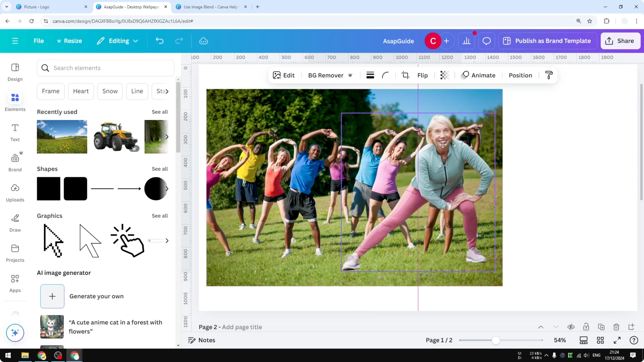Hide the current page with the eye toggle
Screen dimensions: 644x362
tap(571, 327)
